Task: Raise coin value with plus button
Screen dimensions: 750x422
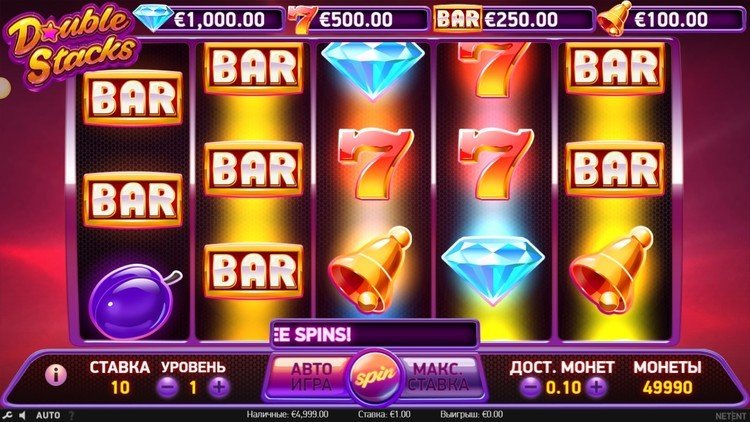Action: (x=596, y=387)
